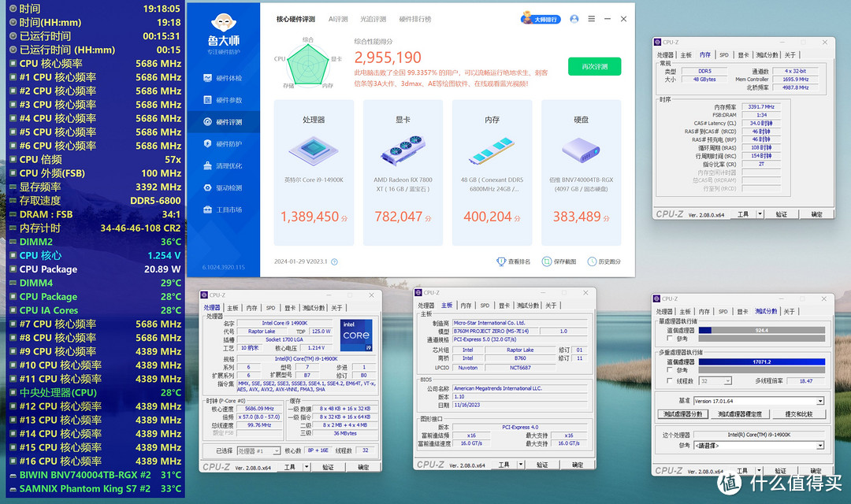Click 查看排名 trophy icon
Image resolution: width=851 pixels, height=504 pixels.
[x=501, y=261]
